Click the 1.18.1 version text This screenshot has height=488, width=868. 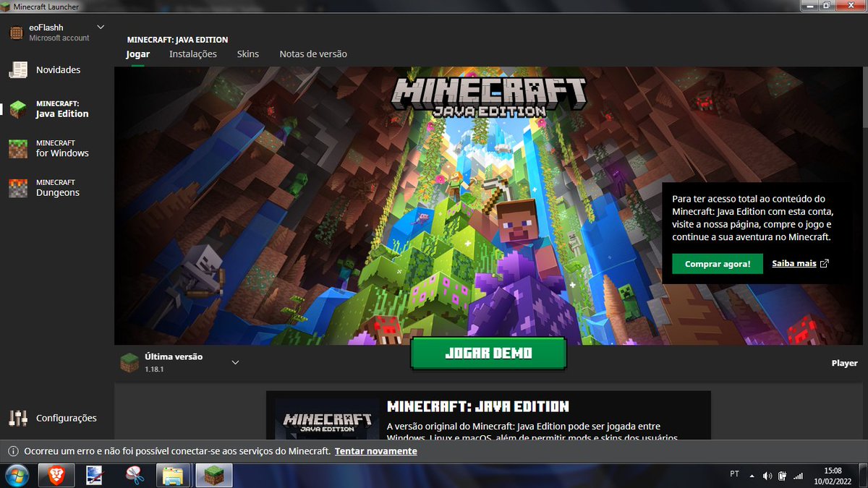click(x=155, y=369)
